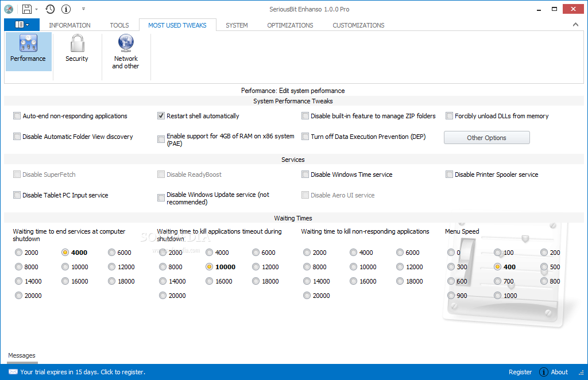Set kill applications timeout to 6000
This screenshot has height=380, width=588.
[256, 253]
